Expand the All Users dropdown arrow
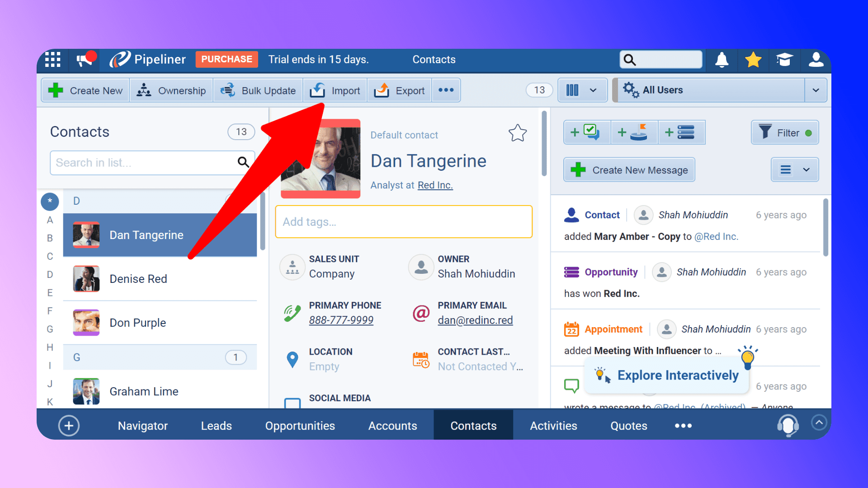Screen dimensions: 868x488 coord(816,90)
